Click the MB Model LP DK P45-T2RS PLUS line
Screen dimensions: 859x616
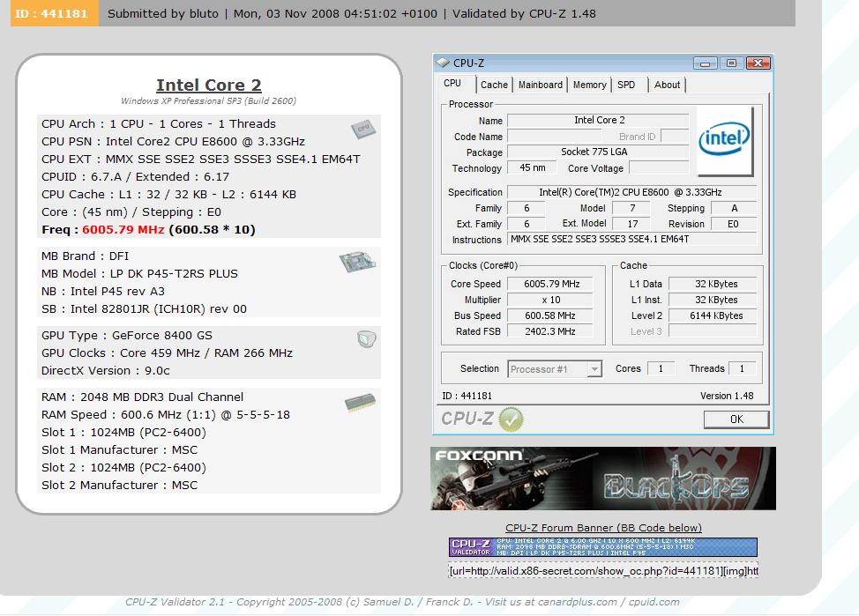(x=139, y=274)
